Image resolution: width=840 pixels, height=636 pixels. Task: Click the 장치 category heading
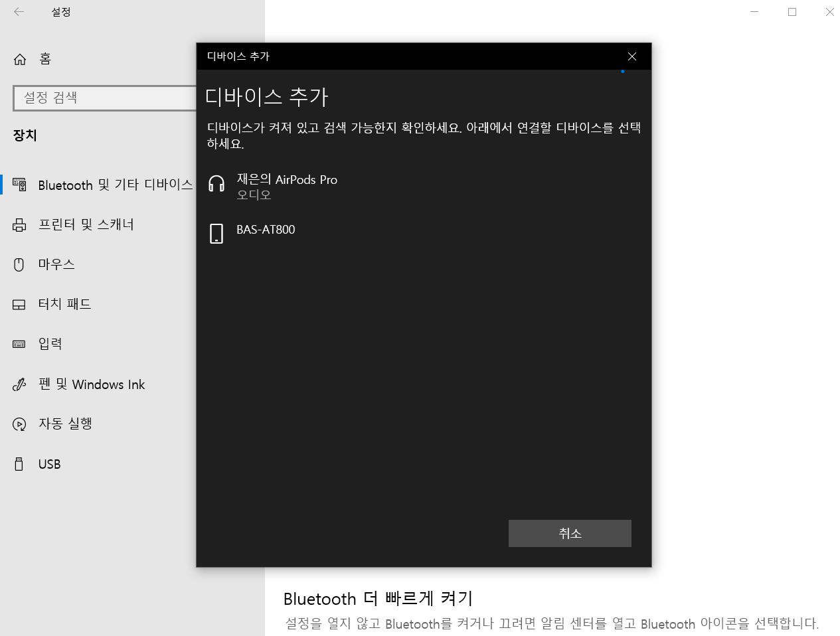click(x=25, y=135)
